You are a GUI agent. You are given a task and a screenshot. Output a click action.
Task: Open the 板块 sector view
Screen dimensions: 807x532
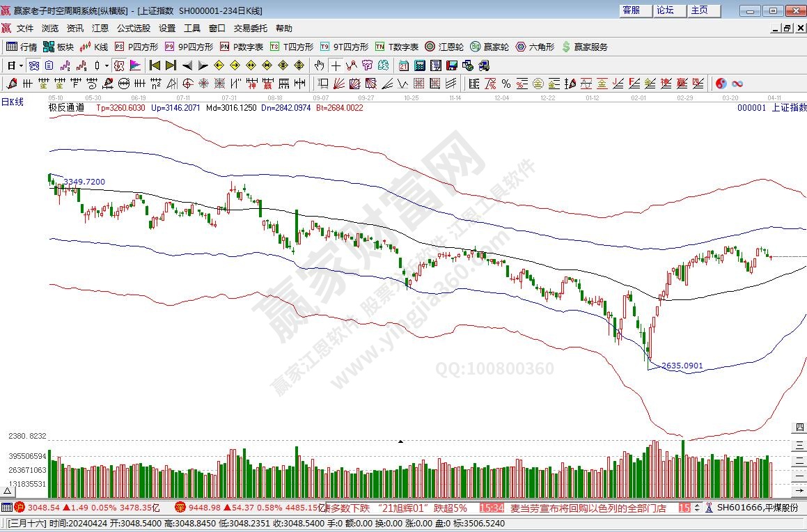[58, 47]
